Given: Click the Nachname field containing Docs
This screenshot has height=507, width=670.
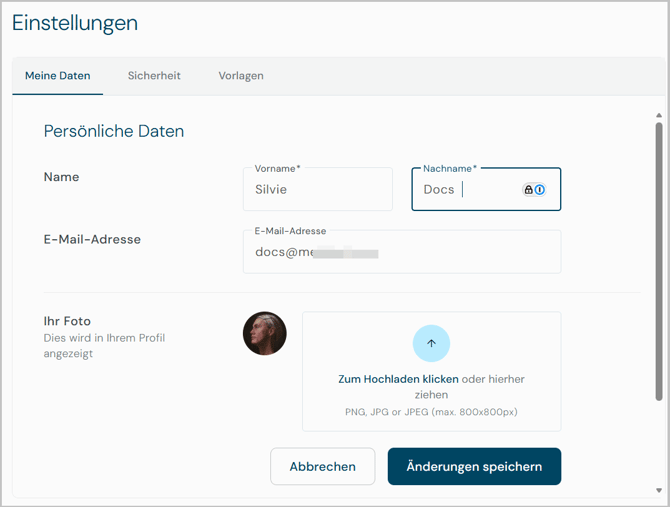Looking at the screenshot, I should click(486, 189).
